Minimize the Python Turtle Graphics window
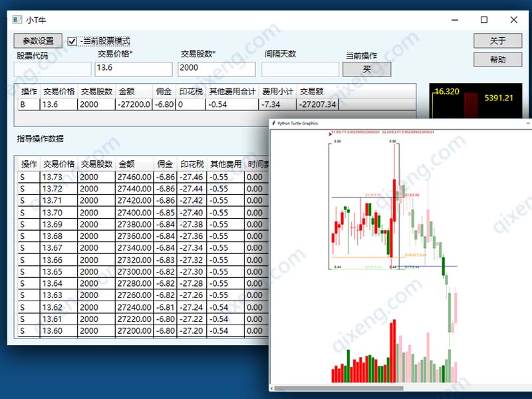This screenshot has width=532, height=399. [x=527, y=123]
